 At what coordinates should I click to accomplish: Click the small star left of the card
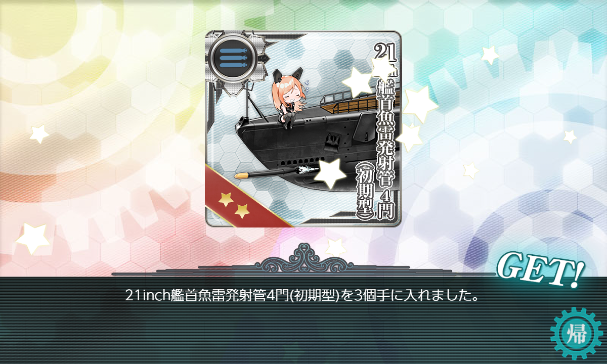tap(39, 134)
